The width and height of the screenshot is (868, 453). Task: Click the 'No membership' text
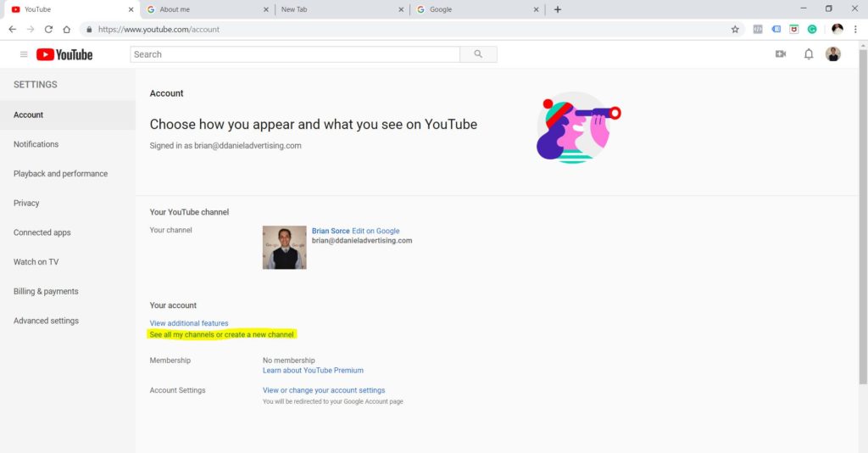[288, 361]
